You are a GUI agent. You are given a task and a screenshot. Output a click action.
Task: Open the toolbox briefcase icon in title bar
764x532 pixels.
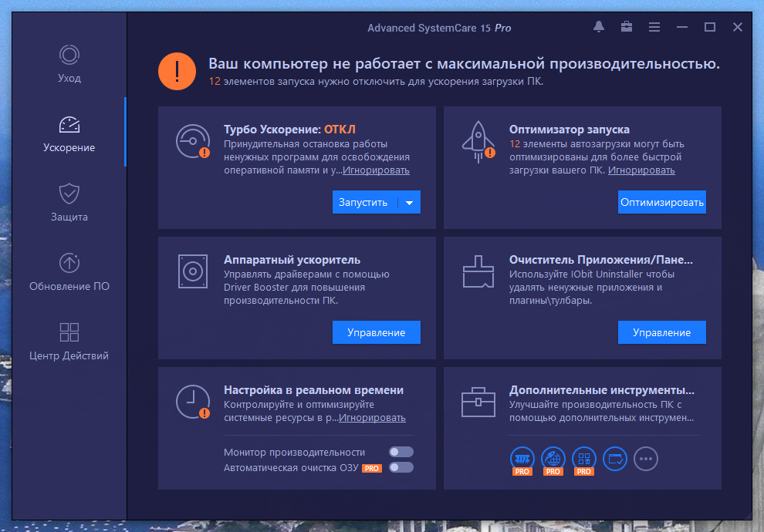coord(627,27)
